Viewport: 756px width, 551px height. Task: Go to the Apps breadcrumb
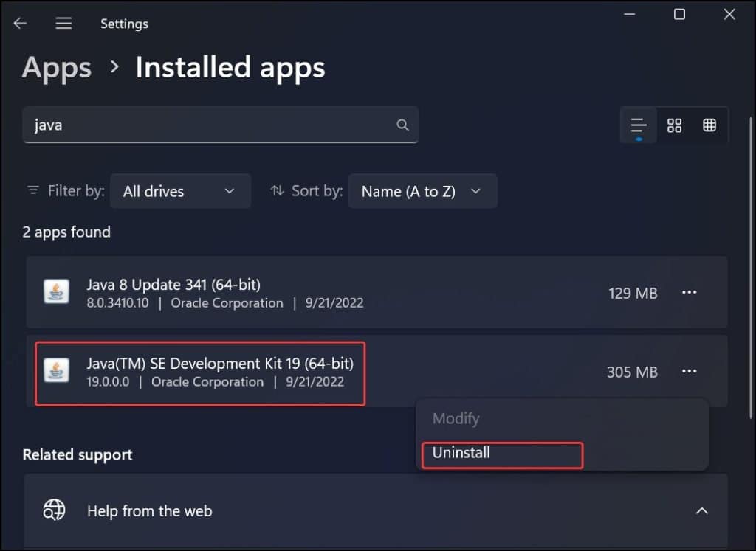click(57, 68)
